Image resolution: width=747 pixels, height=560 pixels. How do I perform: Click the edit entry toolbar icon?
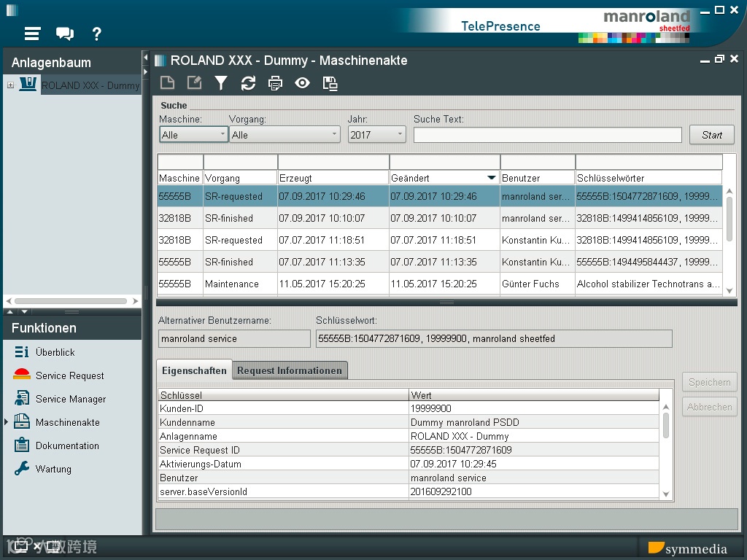(x=194, y=83)
